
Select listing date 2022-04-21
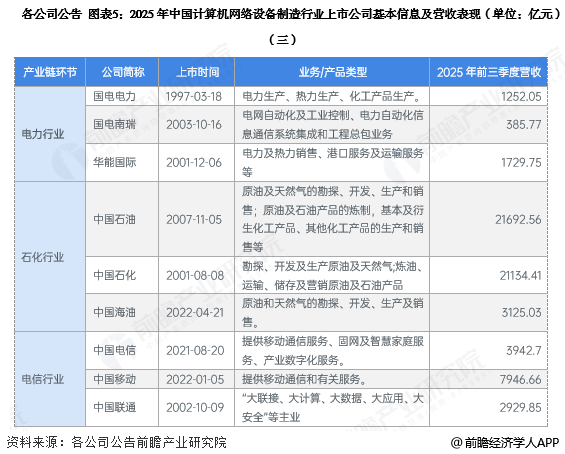195,312
